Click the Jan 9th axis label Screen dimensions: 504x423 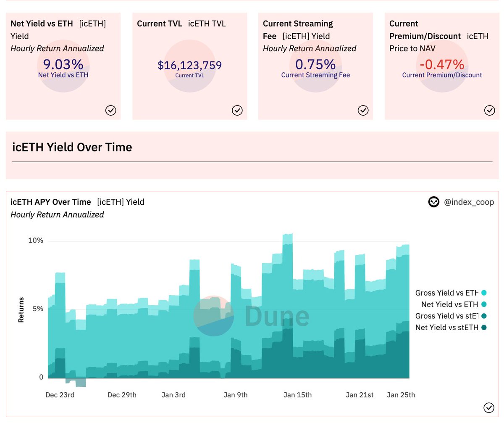tap(236, 395)
